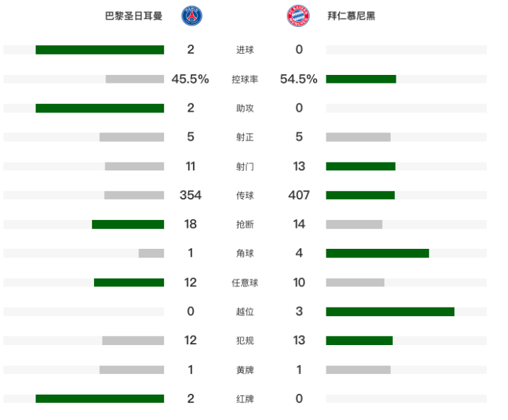Click PSG's green goals bar
The image size is (508, 420).
coord(100,49)
